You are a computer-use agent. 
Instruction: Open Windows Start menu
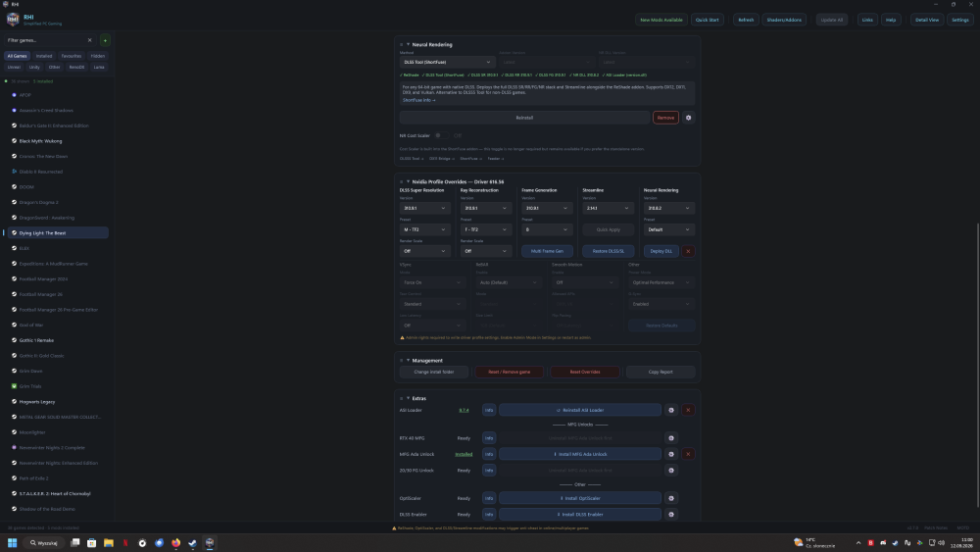pyautogui.click(x=12, y=542)
